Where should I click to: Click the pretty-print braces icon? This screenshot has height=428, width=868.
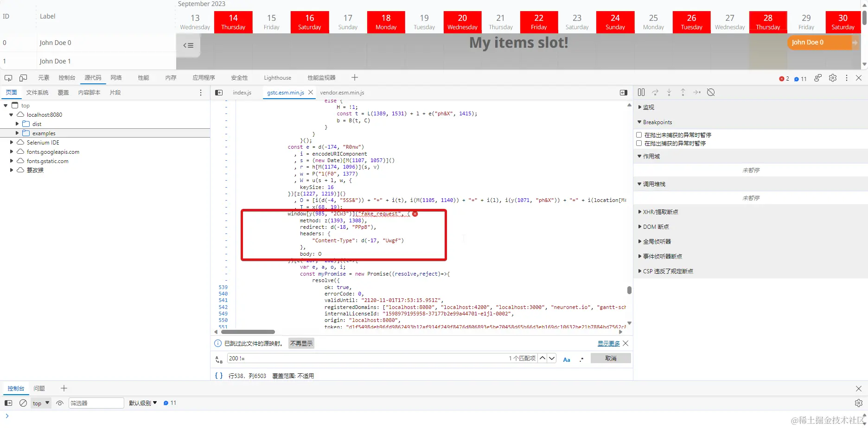tap(219, 376)
